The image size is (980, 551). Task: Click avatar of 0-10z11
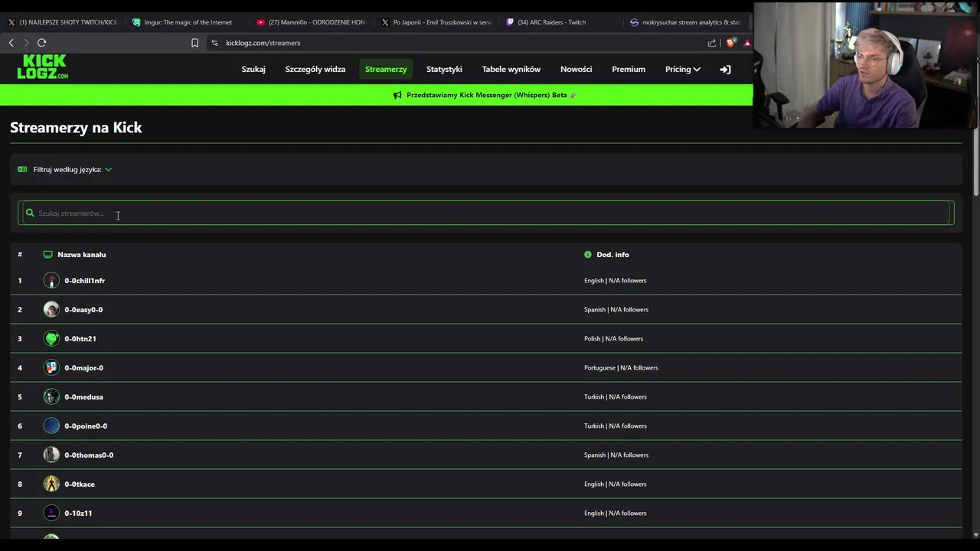51,513
